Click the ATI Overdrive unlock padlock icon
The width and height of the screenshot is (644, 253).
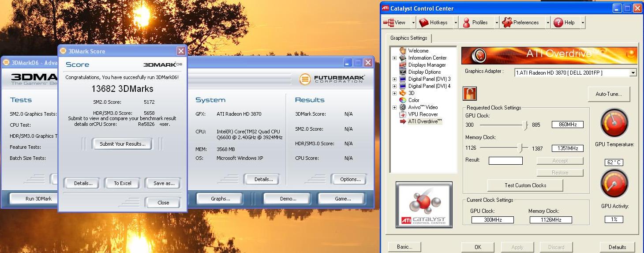[x=469, y=94]
